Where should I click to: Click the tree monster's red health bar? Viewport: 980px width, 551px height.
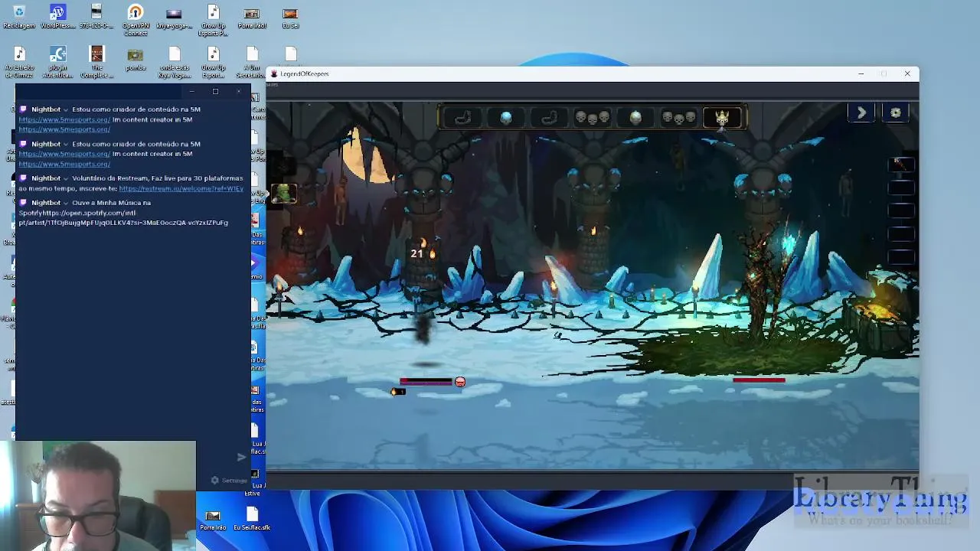[x=759, y=380]
